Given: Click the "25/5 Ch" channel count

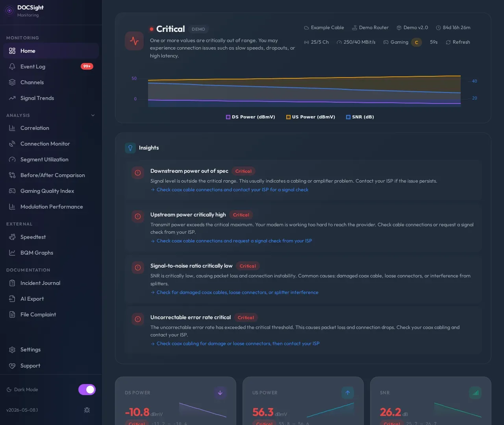Looking at the screenshot, I should point(320,42).
